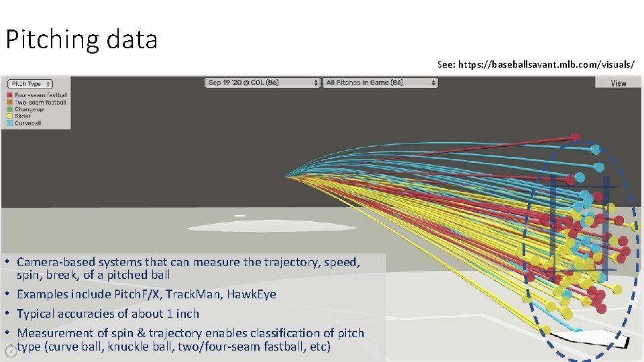
Task: Open the Sep 19 '20 @ COL game dropdown
Action: (x=262, y=82)
